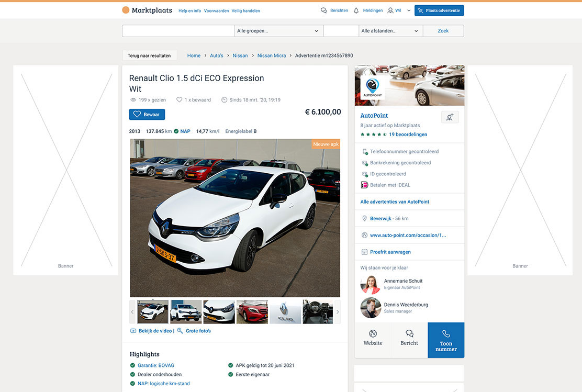The width and height of the screenshot is (582, 392).
Task: Open Help en info link
Action: coord(189,11)
